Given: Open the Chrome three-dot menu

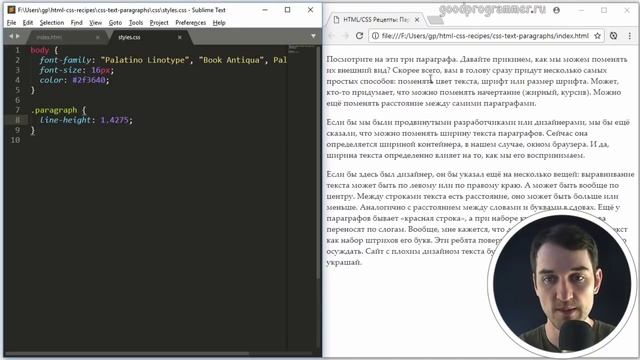Looking at the screenshot, I should coord(629,36).
